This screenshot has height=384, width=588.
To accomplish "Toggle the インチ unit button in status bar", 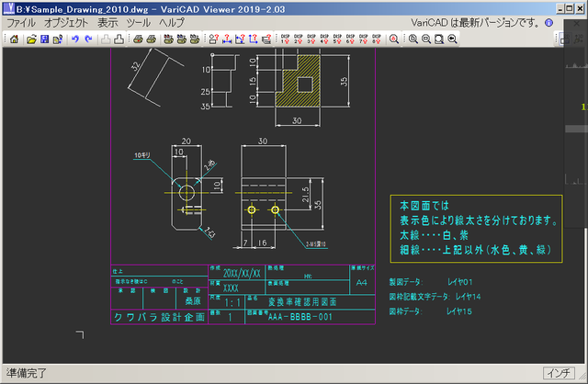I will point(559,373).
